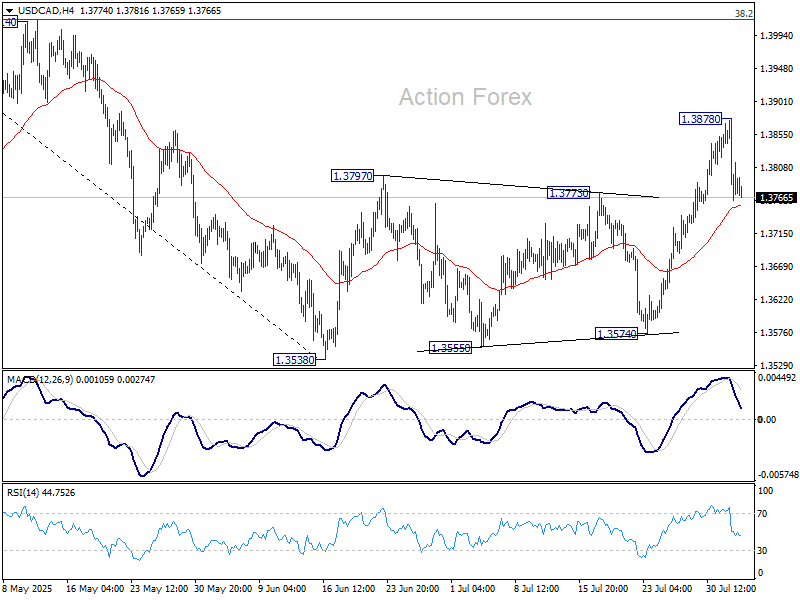Click the Action Forex watermark
The width and height of the screenshot is (800, 600).
(x=465, y=97)
